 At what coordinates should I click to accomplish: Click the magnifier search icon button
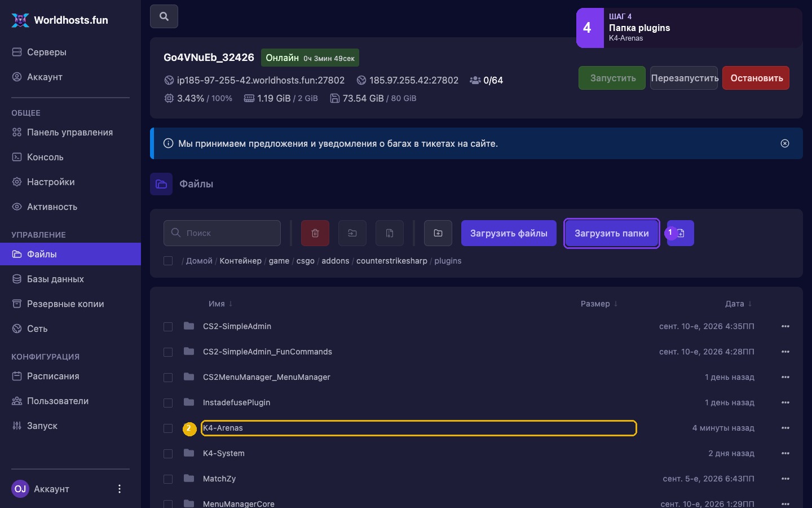coord(164,16)
